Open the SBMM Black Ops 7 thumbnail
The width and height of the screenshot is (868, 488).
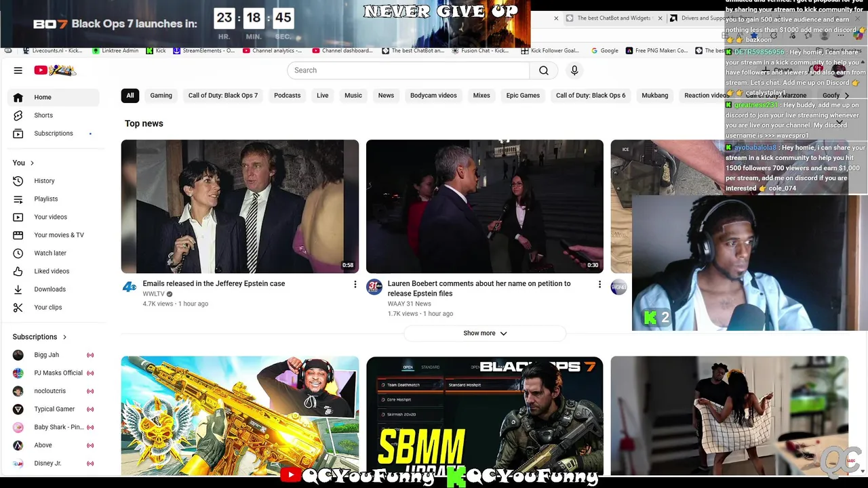click(x=485, y=415)
